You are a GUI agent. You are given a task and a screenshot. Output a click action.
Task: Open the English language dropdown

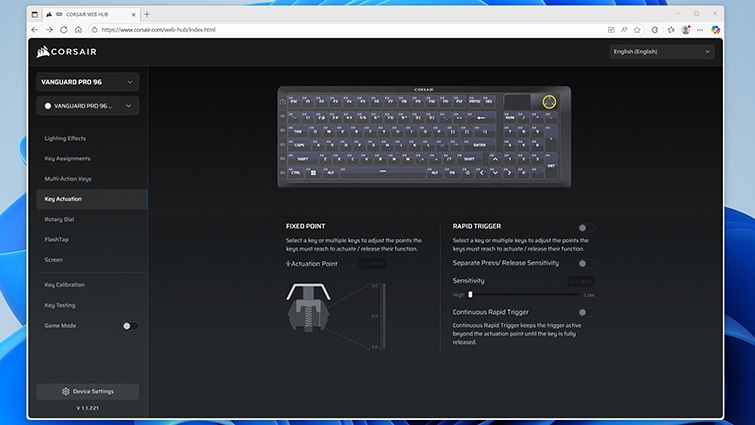coord(662,52)
